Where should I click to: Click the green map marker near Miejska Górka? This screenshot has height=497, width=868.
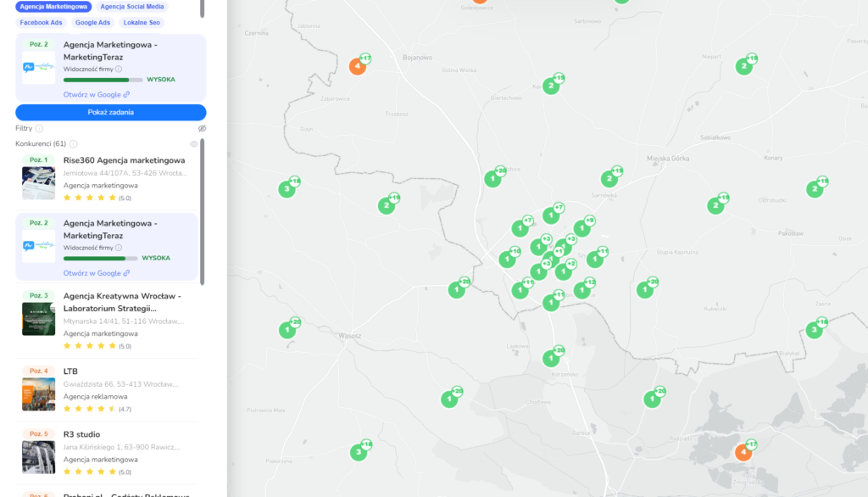tap(609, 179)
